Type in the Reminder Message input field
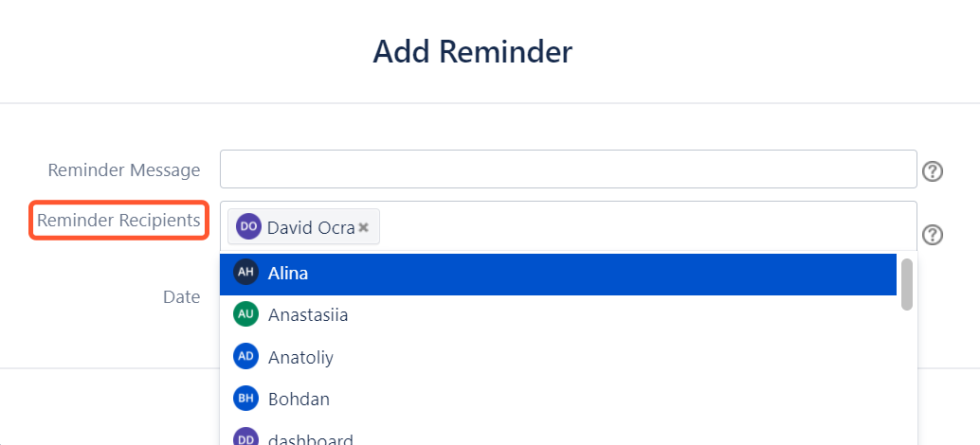Screen dimensions: 980x445 [568, 169]
